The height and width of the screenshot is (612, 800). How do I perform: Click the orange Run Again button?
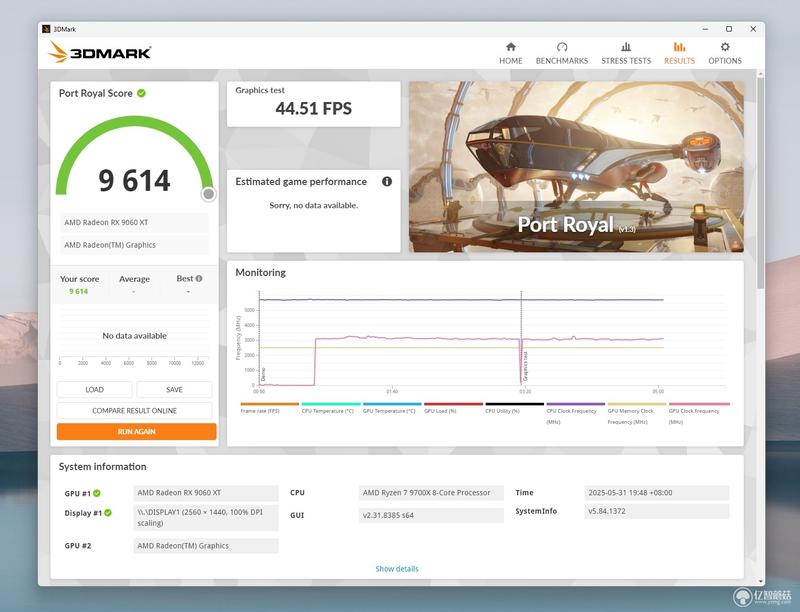pyautogui.click(x=137, y=431)
